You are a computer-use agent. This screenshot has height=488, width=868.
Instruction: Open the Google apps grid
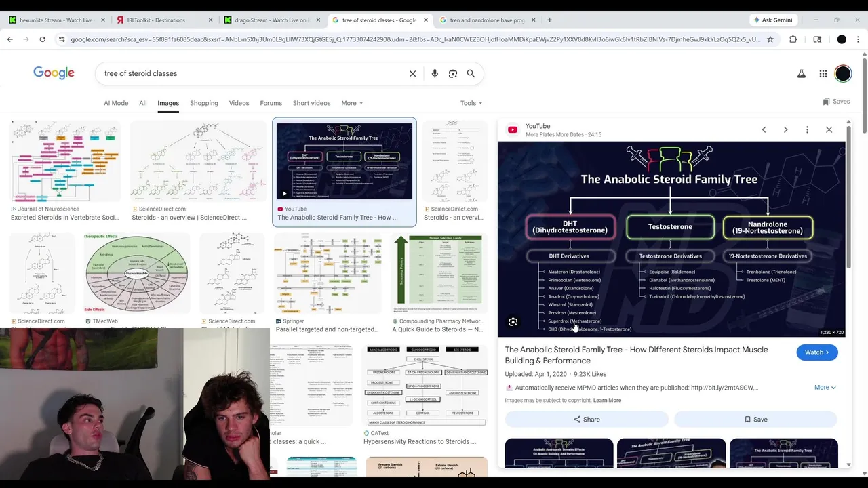(x=823, y=73)
